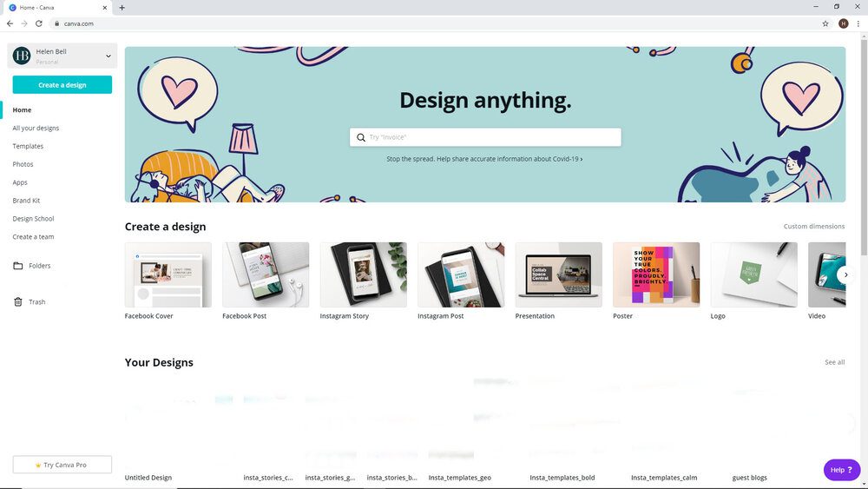Click the Try Invoice search field
Image resolution: width=868 pixels, height=489 pixels.
pyautogui.click(x=485, y=137)
